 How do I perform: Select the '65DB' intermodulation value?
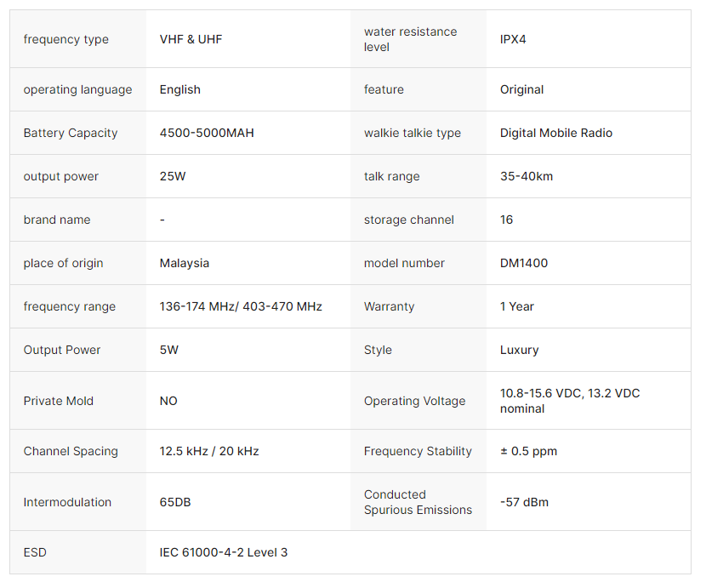coord(175,502)
